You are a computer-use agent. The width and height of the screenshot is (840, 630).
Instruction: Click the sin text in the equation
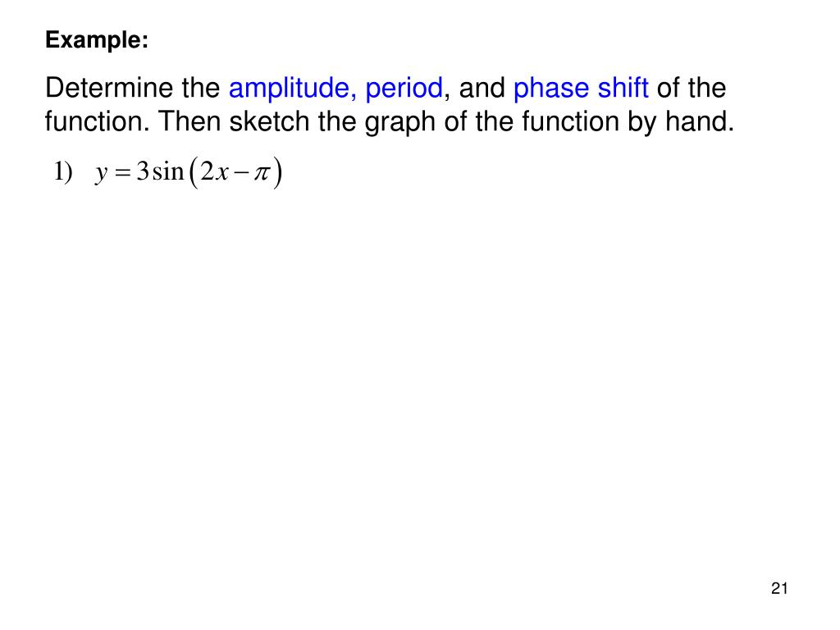click(x=168, y=171)
